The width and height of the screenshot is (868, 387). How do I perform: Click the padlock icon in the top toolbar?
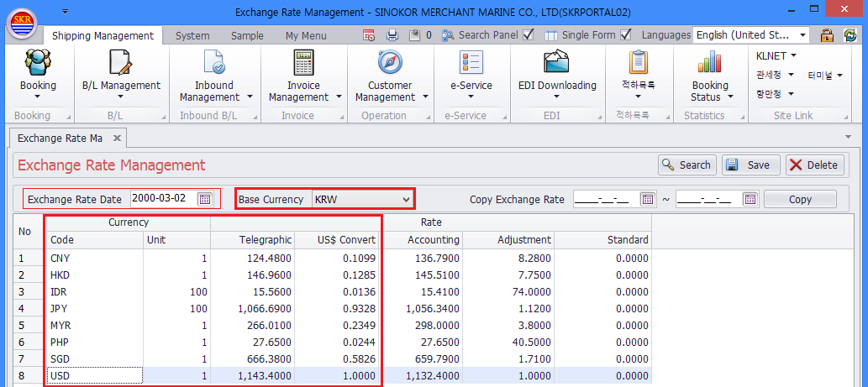[x=827, y=35]
